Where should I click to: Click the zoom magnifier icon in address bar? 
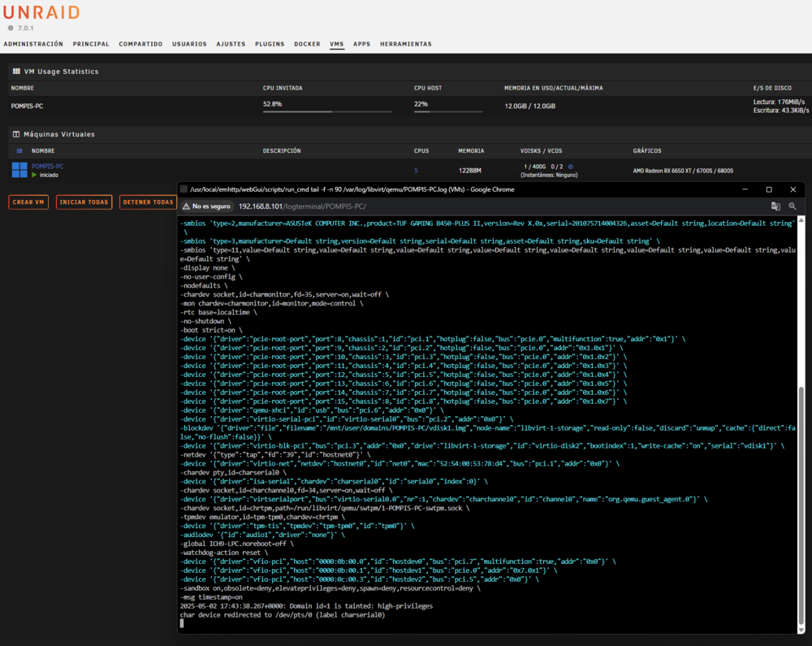(793, 206)
